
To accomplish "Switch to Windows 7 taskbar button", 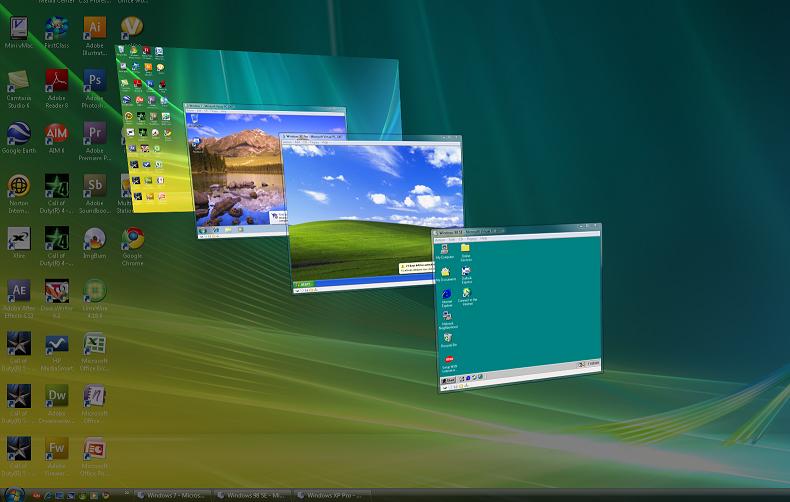I will 173,495.
